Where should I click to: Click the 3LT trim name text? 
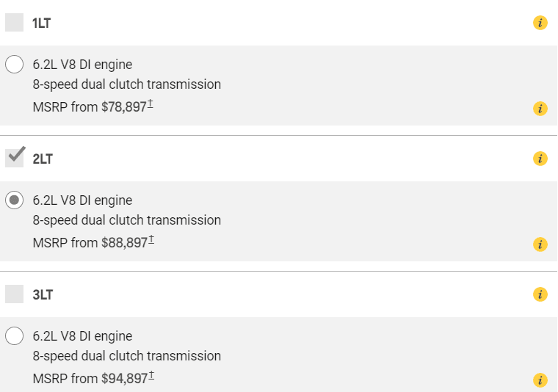43,295
